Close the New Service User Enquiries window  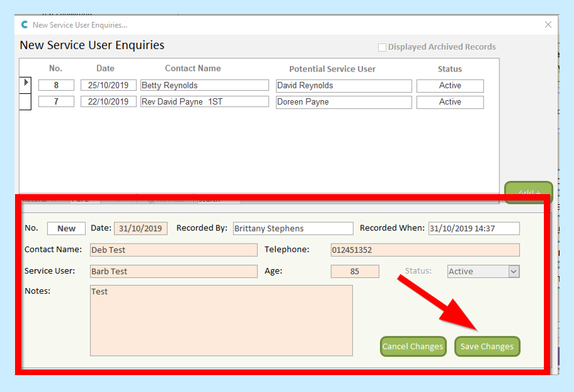point(548,25)
